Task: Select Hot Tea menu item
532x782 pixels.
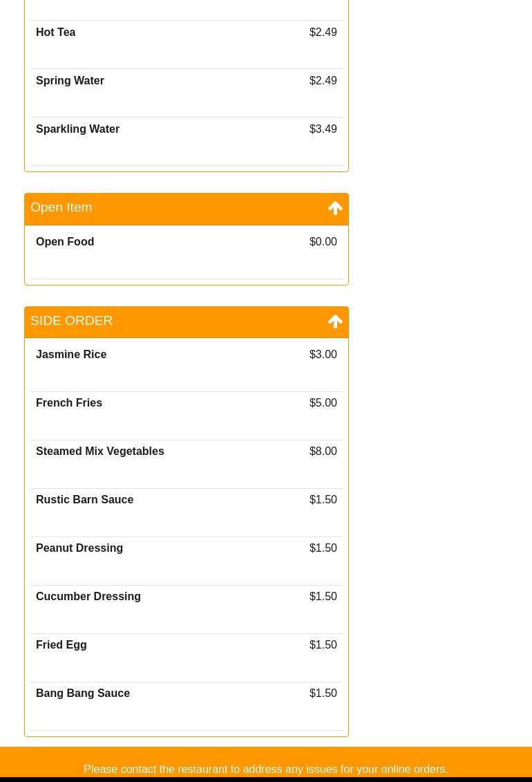Action: (x=187, y=44)
